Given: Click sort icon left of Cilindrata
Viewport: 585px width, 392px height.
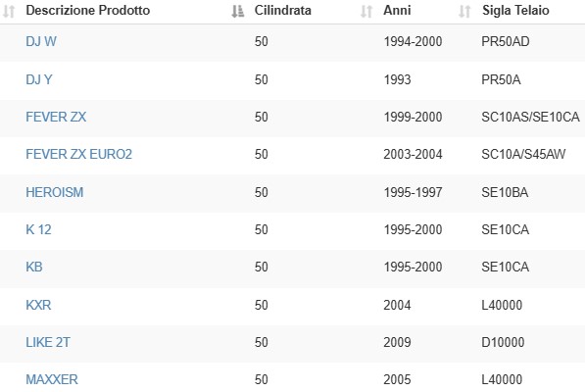Looking at the screenshot, I should pos(238,11).
